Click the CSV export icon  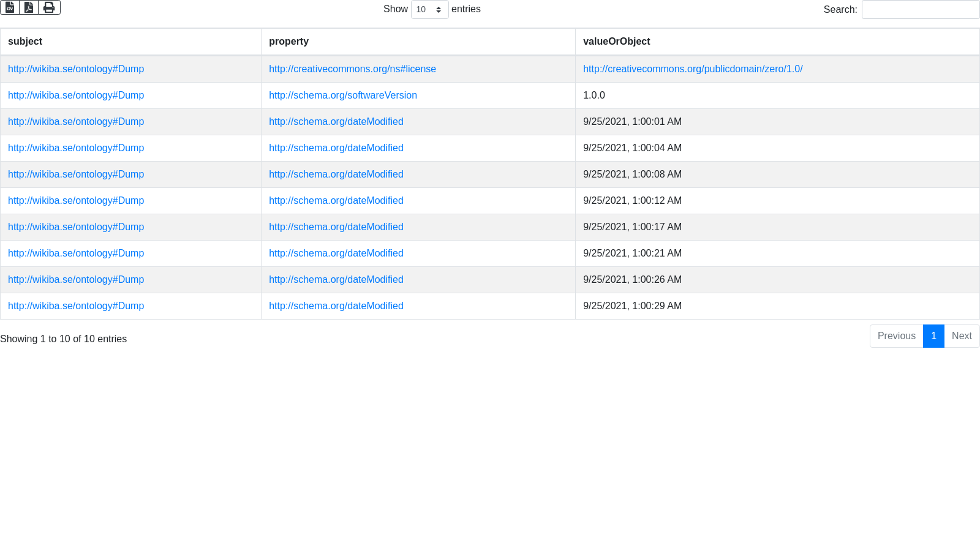pos(10,7)
